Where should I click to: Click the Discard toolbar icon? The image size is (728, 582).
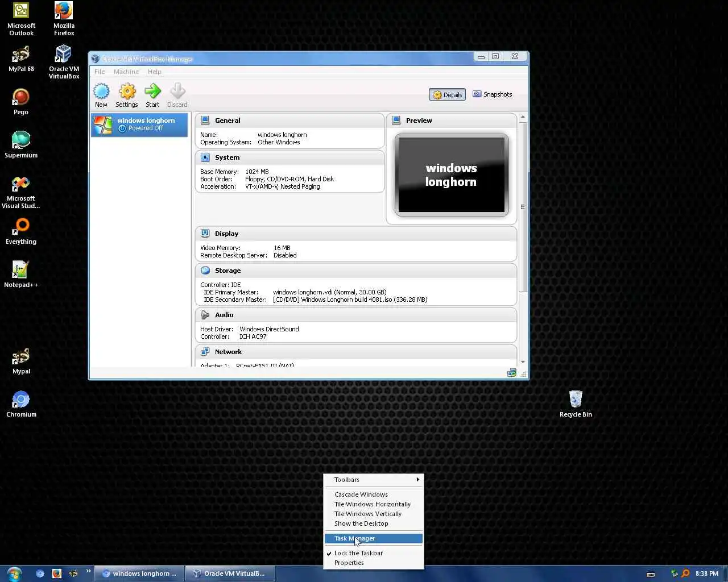coord(177,95)
